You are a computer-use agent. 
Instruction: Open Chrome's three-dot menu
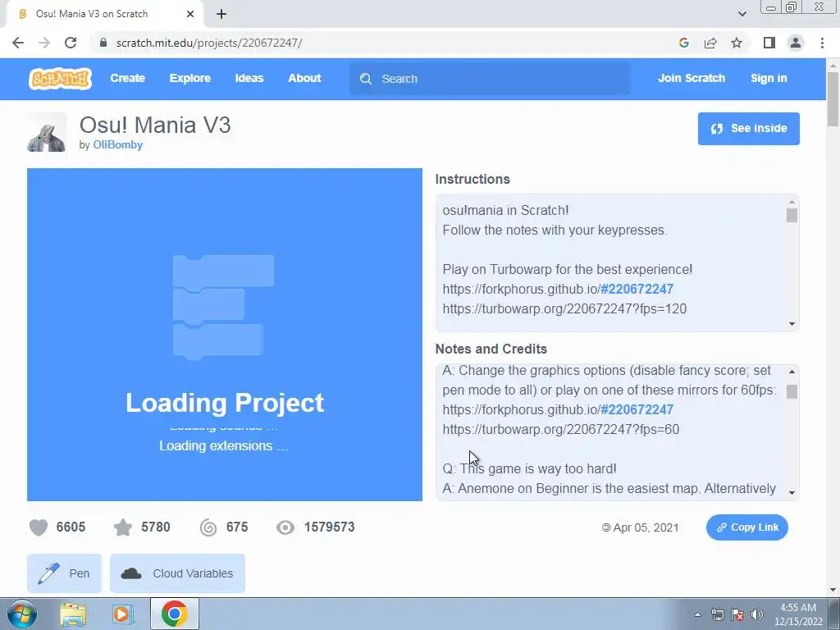(x=822, y=43)
